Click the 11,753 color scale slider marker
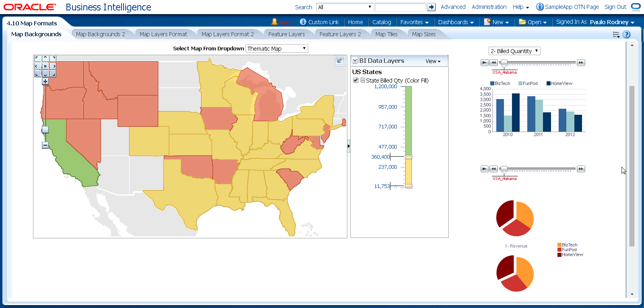Image resolution: width=644 pixels, height=308 pixels. point(408,186)
